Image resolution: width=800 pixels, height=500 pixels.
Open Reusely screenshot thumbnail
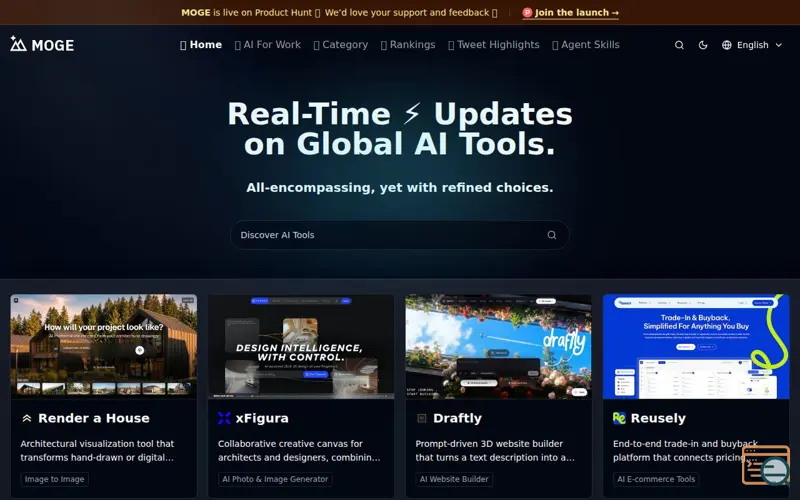coord(696,346)
